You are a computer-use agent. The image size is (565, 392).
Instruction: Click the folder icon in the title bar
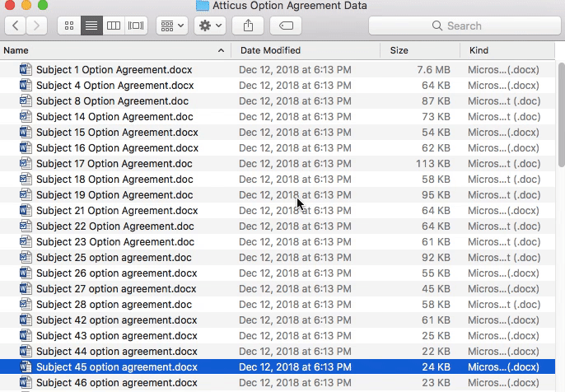[202, 6]
